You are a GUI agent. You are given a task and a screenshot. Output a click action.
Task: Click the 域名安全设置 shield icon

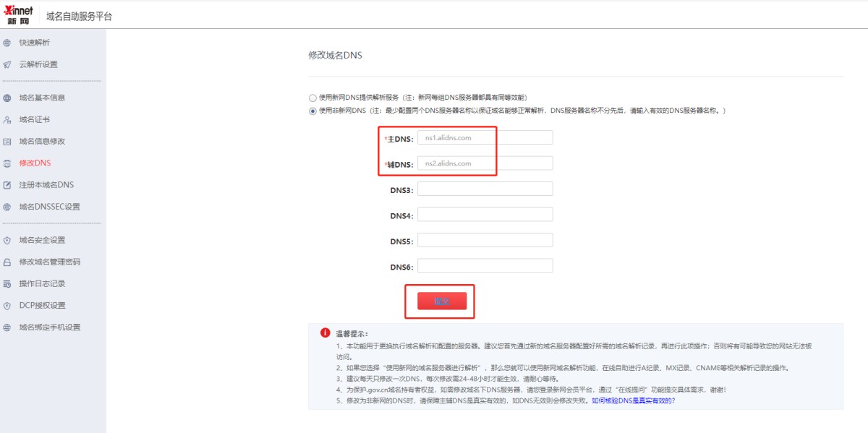(x=7, y=240)
